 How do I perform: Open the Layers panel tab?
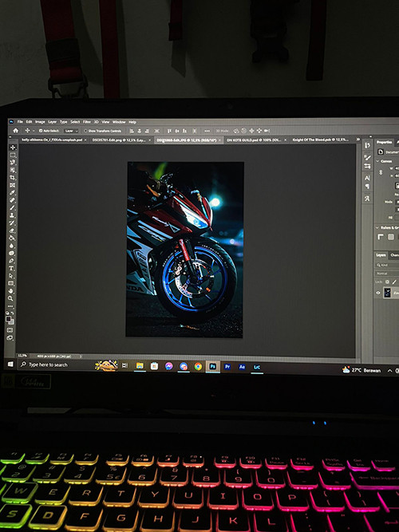point(381,255)
